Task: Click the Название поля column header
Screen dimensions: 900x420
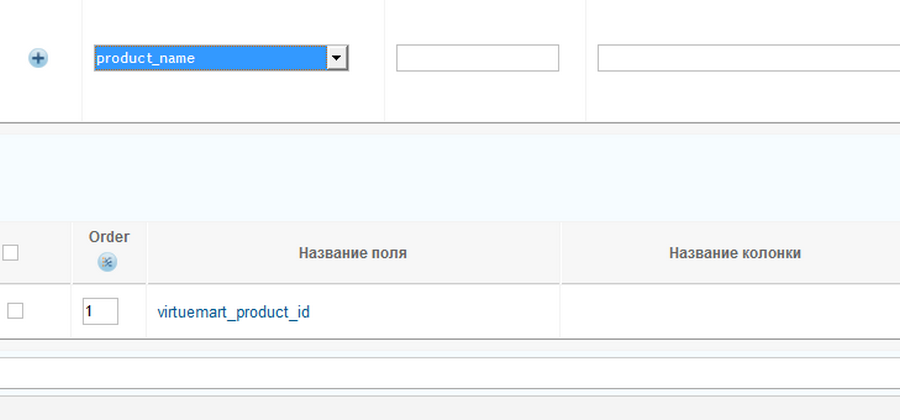Action: point(352,253)
